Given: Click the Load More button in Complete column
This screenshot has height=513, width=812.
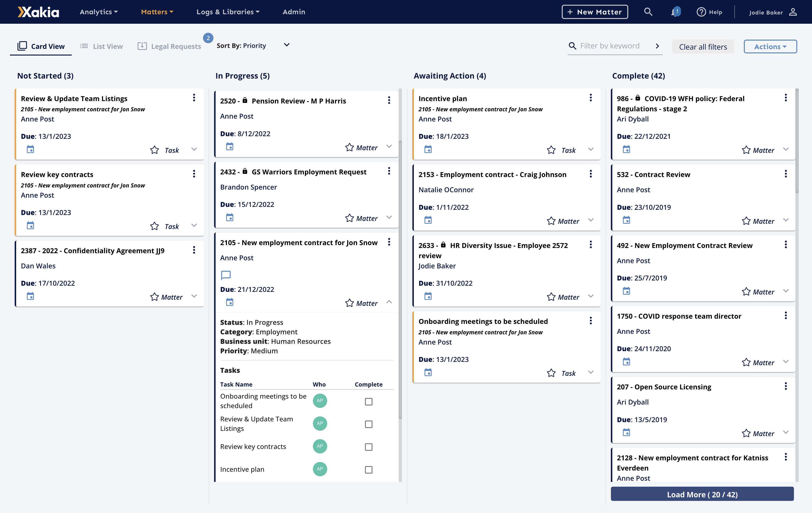Looking at the screenshot, I should tap(702, 494).
